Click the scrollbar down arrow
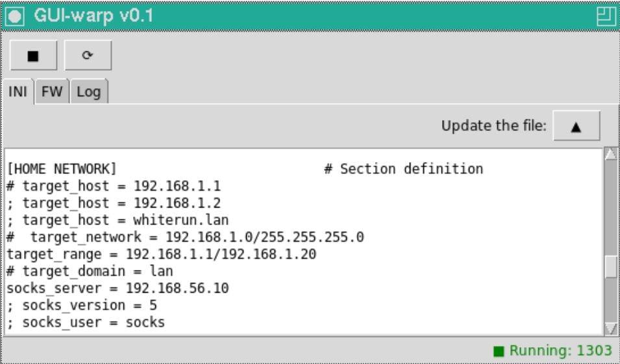The image size is (620, 364). pyautogui.click(x=610, y=328)
